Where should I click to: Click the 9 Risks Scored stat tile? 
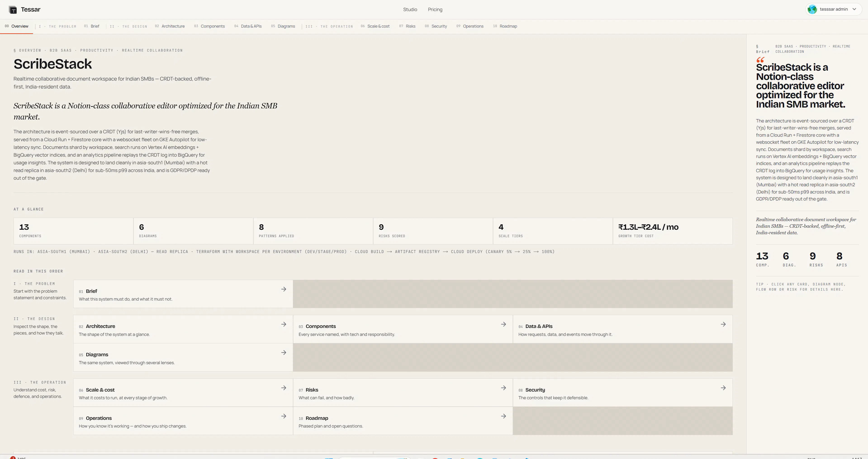[433, 231]
